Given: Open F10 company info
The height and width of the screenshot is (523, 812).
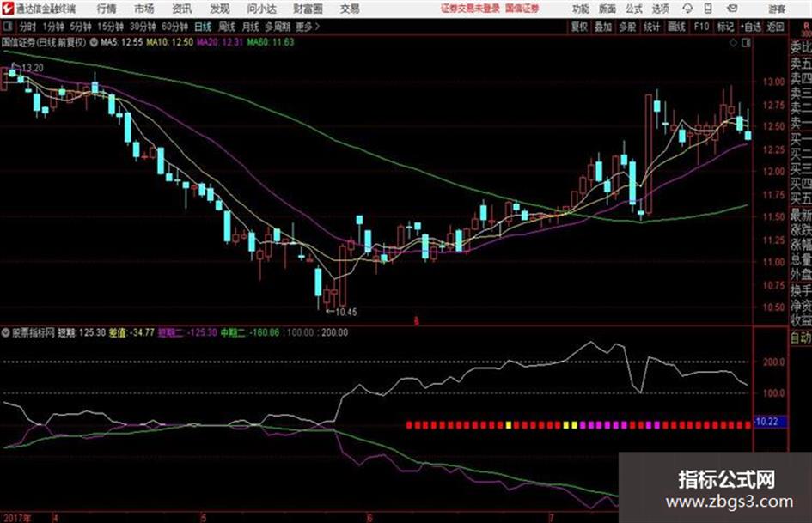Looking at the screenshot, I should (702, 27).
